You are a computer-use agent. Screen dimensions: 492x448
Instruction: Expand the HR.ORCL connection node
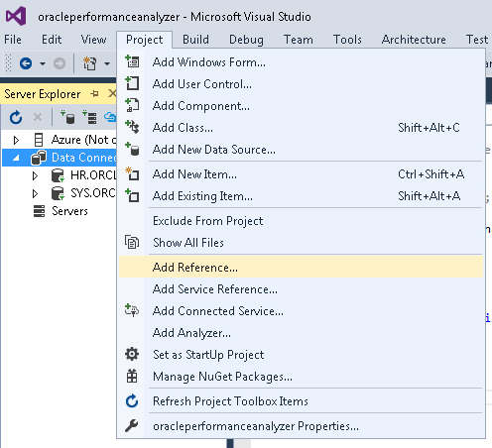coord(35,175)
